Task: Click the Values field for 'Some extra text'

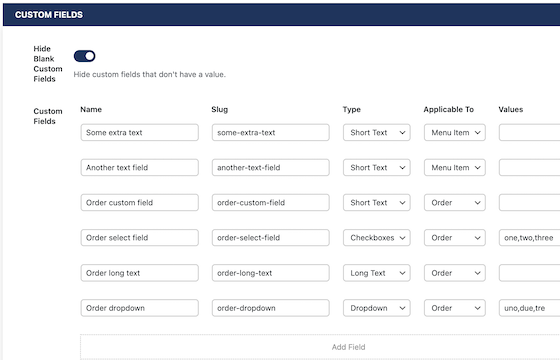Action: pos(530,132)
